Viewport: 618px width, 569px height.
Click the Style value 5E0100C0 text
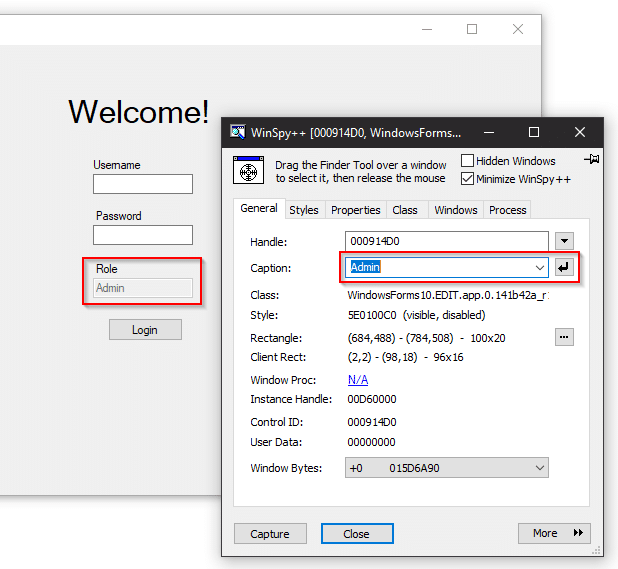[x=416, y=315]
